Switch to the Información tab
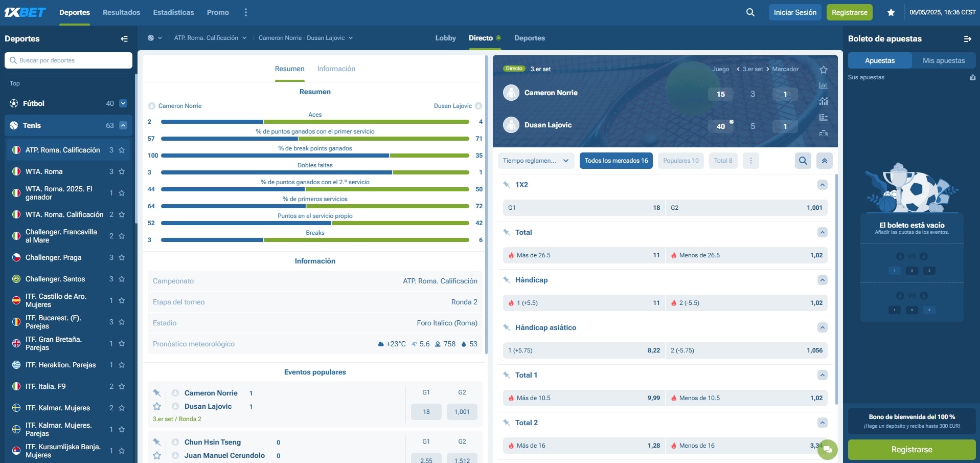This screenshot has width=980, height=463. coord(336,69)
